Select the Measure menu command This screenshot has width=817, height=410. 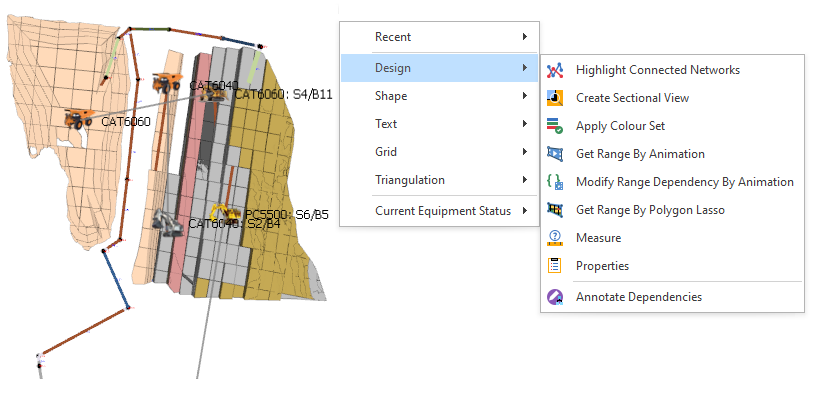click(x=598, y=238)
